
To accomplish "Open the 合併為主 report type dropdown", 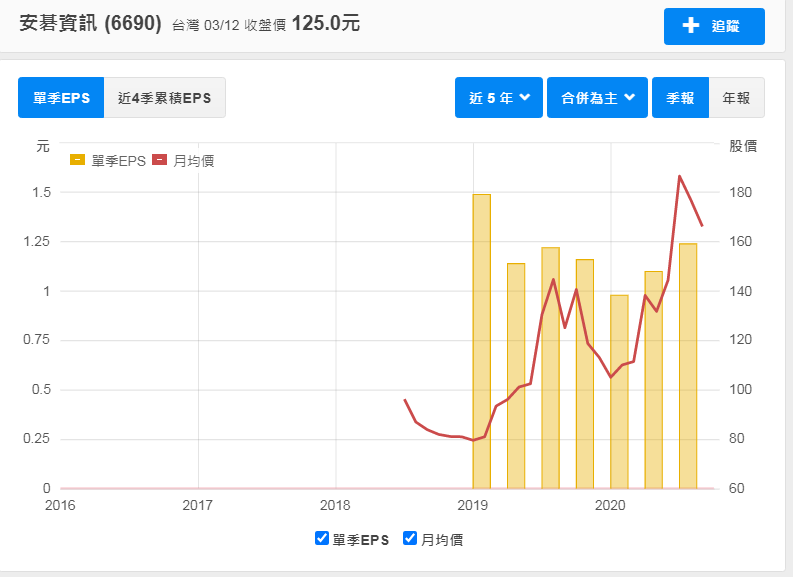I will point(597,98).
